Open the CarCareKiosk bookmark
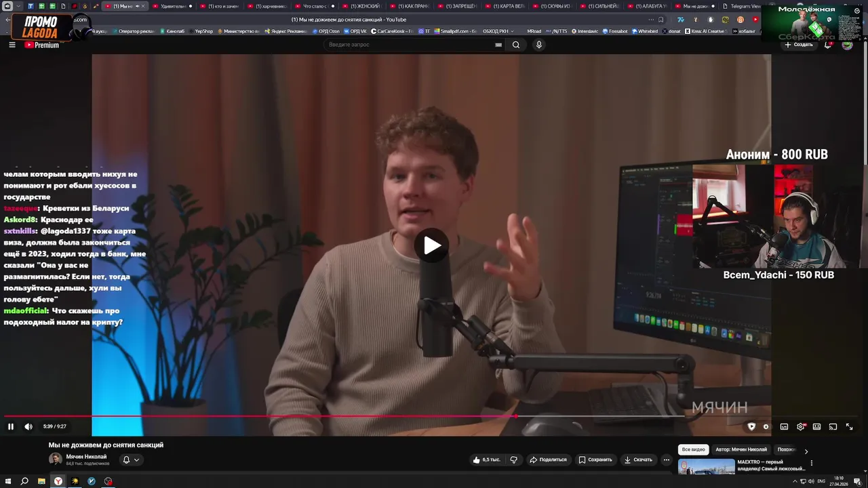The height and width of the screenshot is (488, 868). [x=393, y=31]
